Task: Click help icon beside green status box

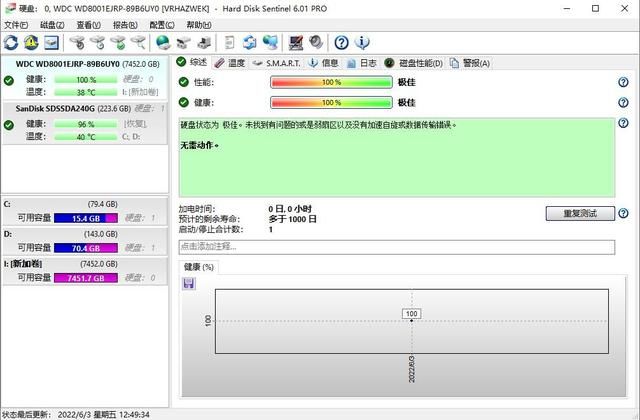Action: pos(623,123)
